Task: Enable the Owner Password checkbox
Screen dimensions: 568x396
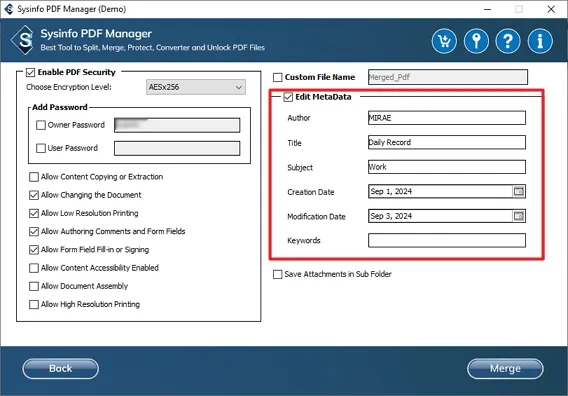Action: pyautogui.click(x=41, y=125)
